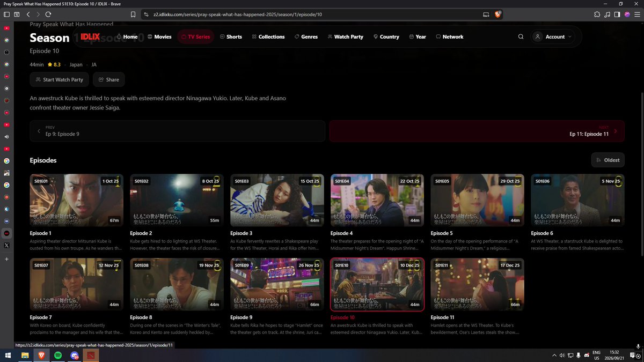Open the S01E04 episode thumbnail

tap(377, 200)
